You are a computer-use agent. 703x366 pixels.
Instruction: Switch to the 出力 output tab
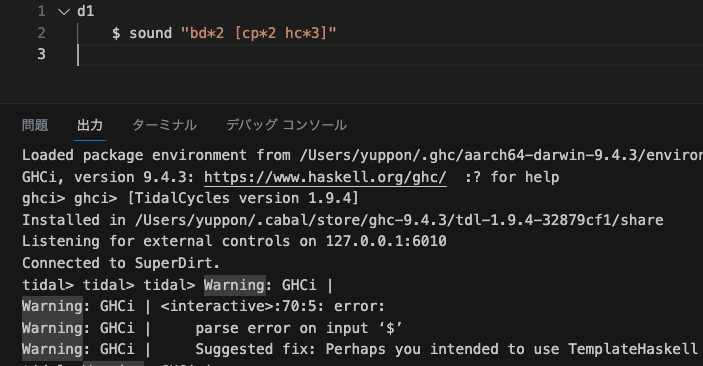[90, 125]
